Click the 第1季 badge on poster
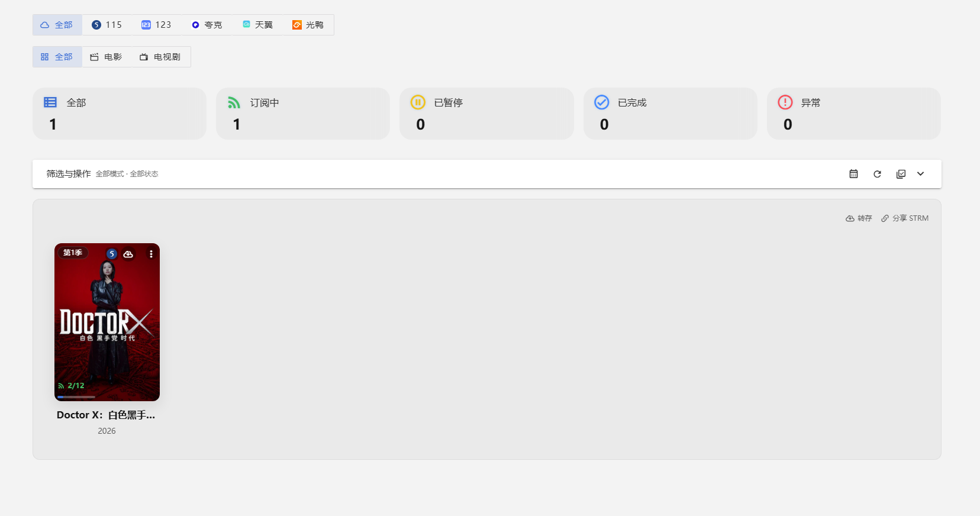 coord(73,253)
